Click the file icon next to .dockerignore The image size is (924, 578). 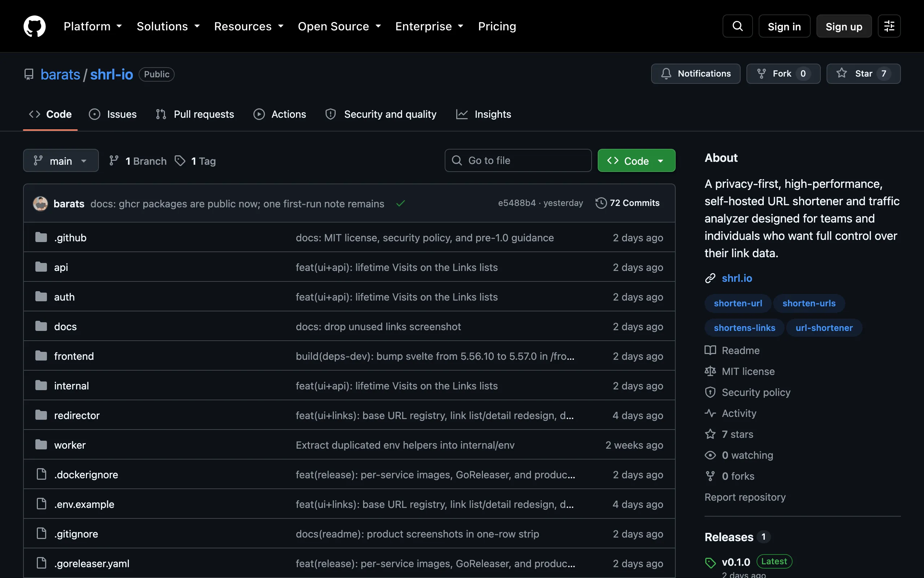[41, 474]
